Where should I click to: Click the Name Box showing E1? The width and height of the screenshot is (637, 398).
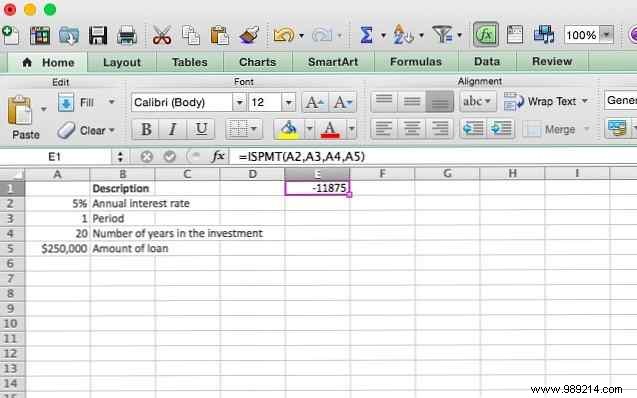(55, 156)
